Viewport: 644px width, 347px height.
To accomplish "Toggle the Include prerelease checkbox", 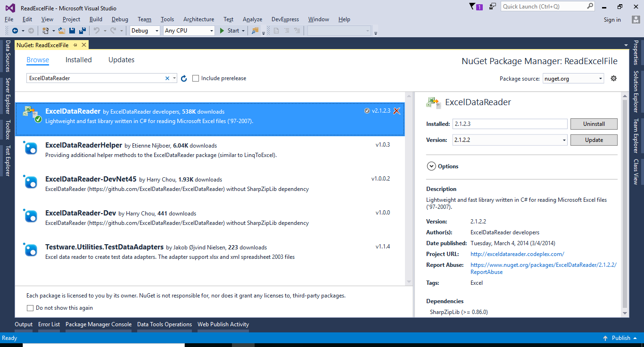I will pos(196,78).
